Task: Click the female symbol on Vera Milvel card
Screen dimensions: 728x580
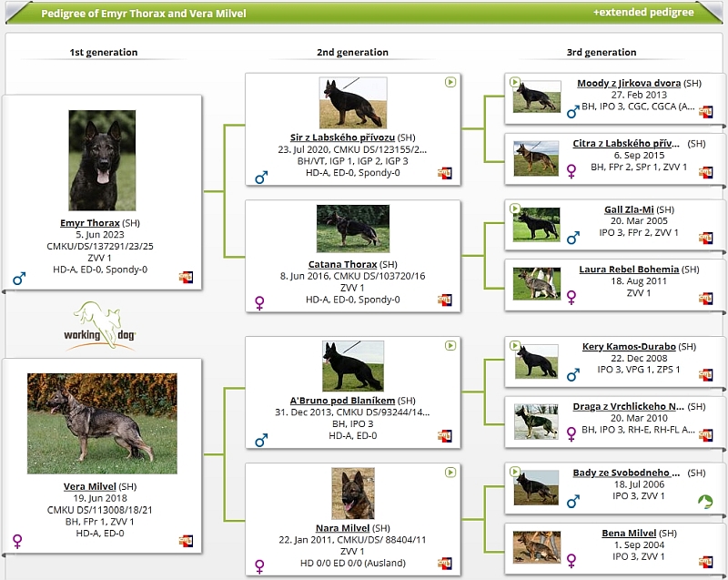Action: coord(17,541)
